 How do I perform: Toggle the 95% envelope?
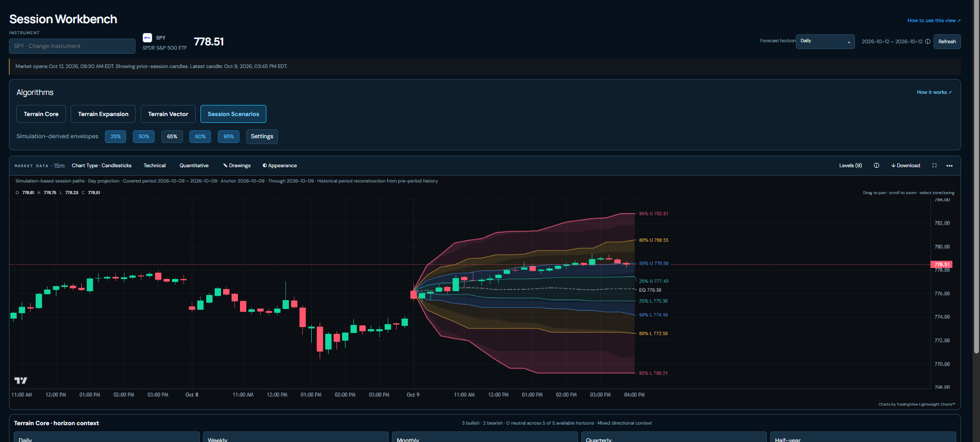coord(228,137)
